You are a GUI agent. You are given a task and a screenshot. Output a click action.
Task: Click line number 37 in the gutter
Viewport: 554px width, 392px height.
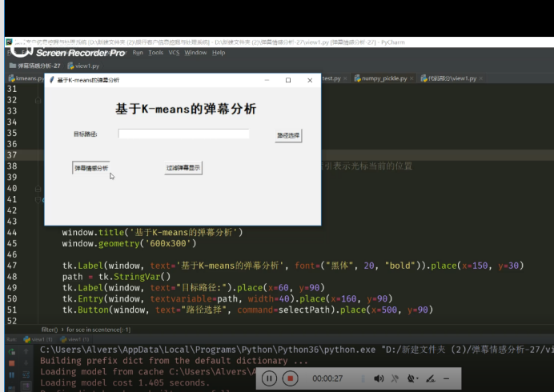point(12,155)
